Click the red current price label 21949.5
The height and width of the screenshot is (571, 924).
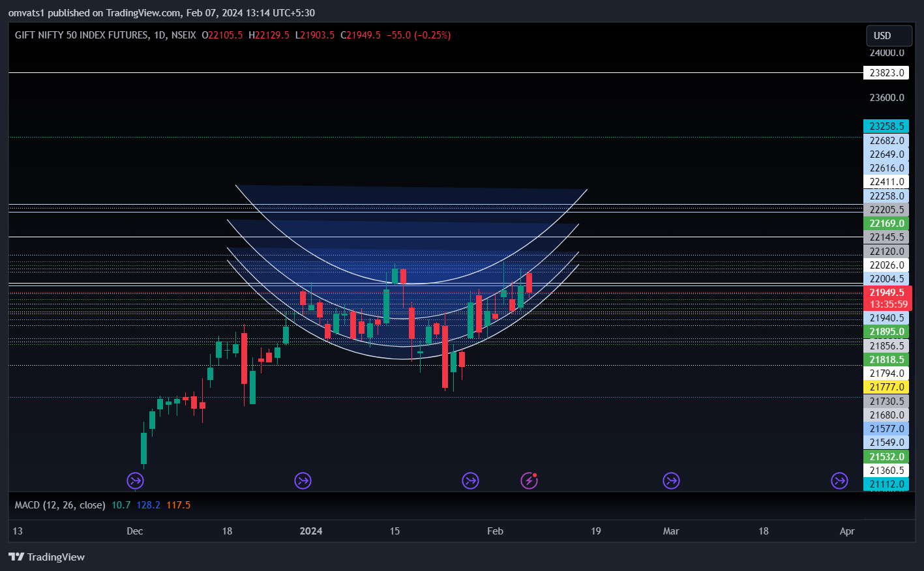click(887, 293)
